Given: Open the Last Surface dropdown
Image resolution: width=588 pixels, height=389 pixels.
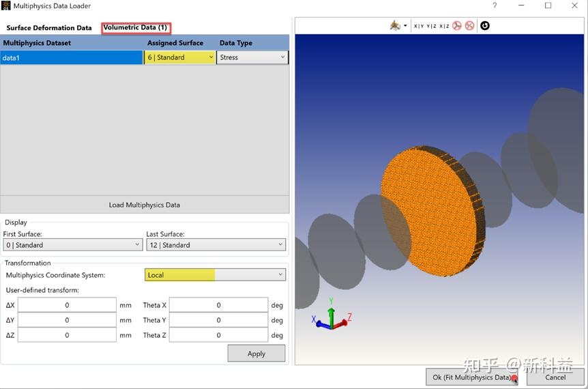Looking at the screenshot, I should tap(216, 245).
